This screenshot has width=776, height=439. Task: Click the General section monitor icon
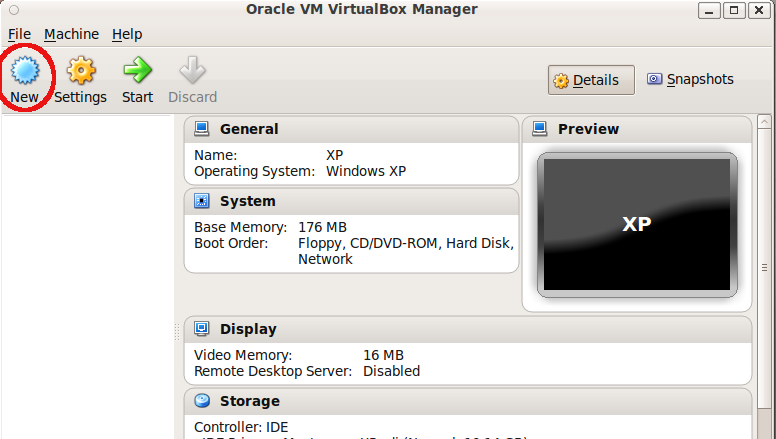tap(202, 129)
